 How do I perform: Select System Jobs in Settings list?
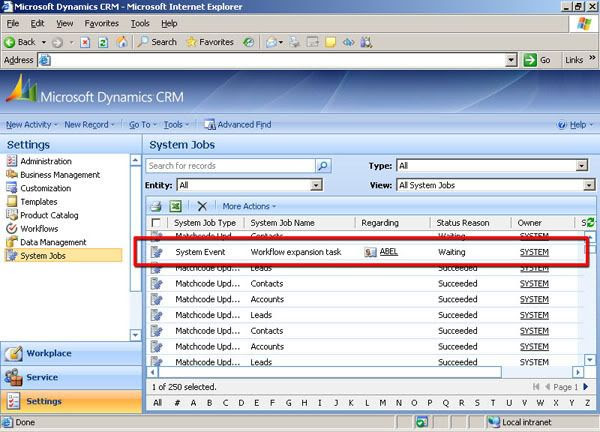click(x=63, y=256)
